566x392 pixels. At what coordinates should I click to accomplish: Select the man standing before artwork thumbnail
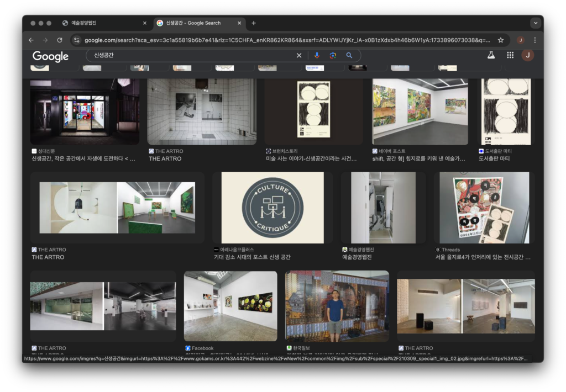(x=337, y=306)
